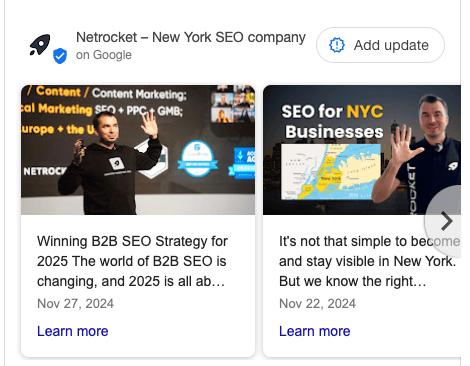Click the blue verified shield badge

60,56
